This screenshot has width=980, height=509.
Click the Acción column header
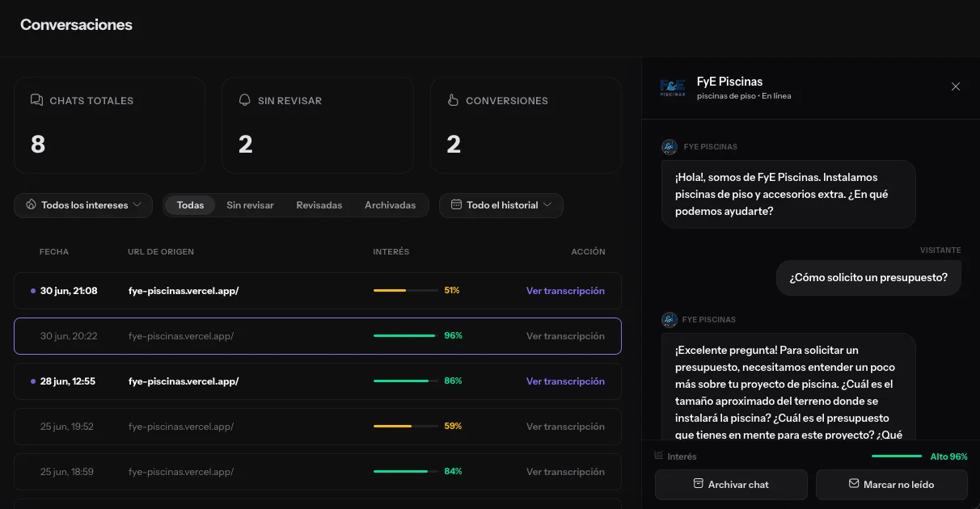pos(588,252)
